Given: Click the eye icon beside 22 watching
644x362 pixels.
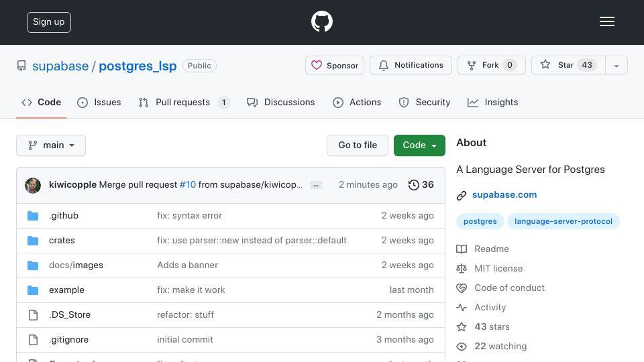Looking at the screenshot, I should tap(462, 347).
